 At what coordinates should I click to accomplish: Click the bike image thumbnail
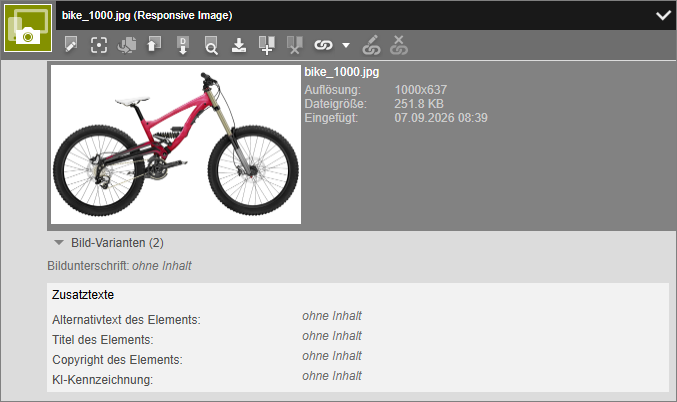click(x=176, y=144)
